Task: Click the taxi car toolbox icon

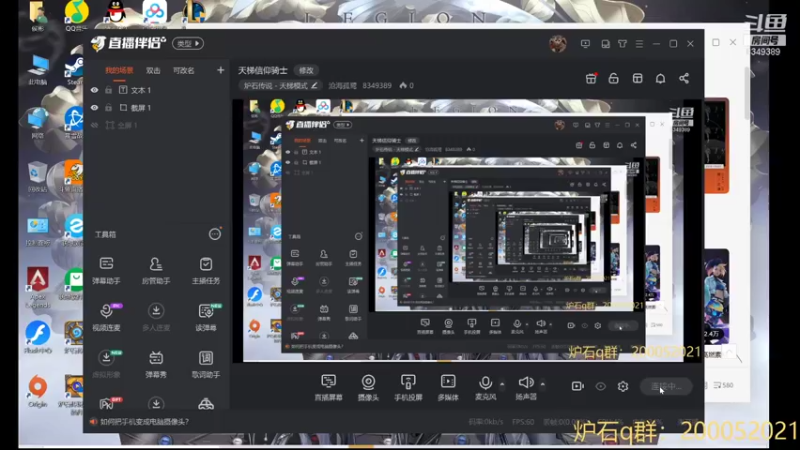Action: coord(206,404)
